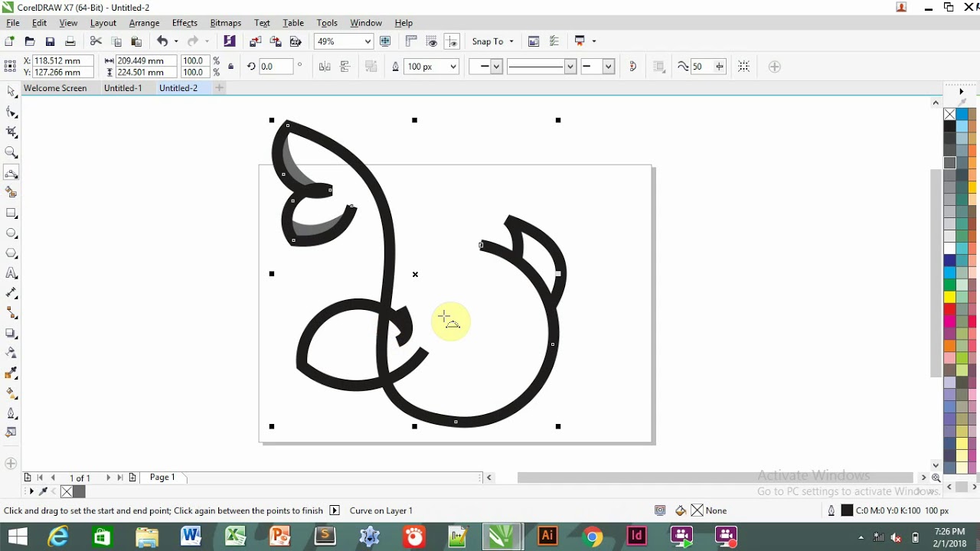
Task: Go to next page arrow
Action: tap(108, 478)
